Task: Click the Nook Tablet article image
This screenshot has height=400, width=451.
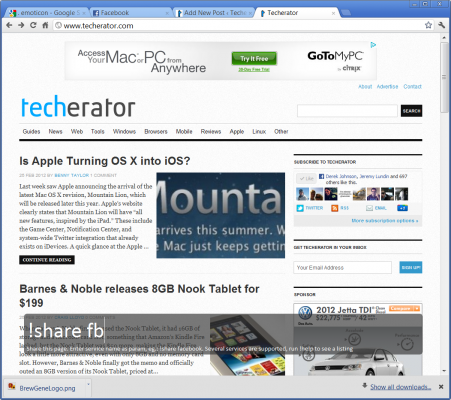Action: (x=247, y=345)
